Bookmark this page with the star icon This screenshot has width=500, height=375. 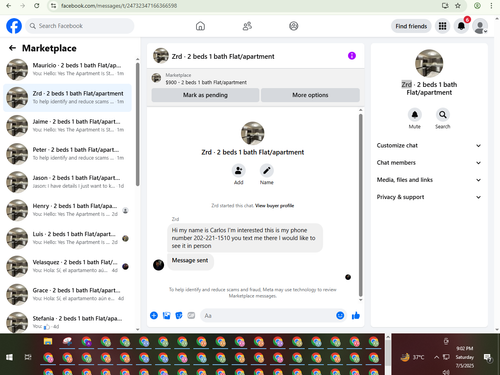tap(458, 6)
